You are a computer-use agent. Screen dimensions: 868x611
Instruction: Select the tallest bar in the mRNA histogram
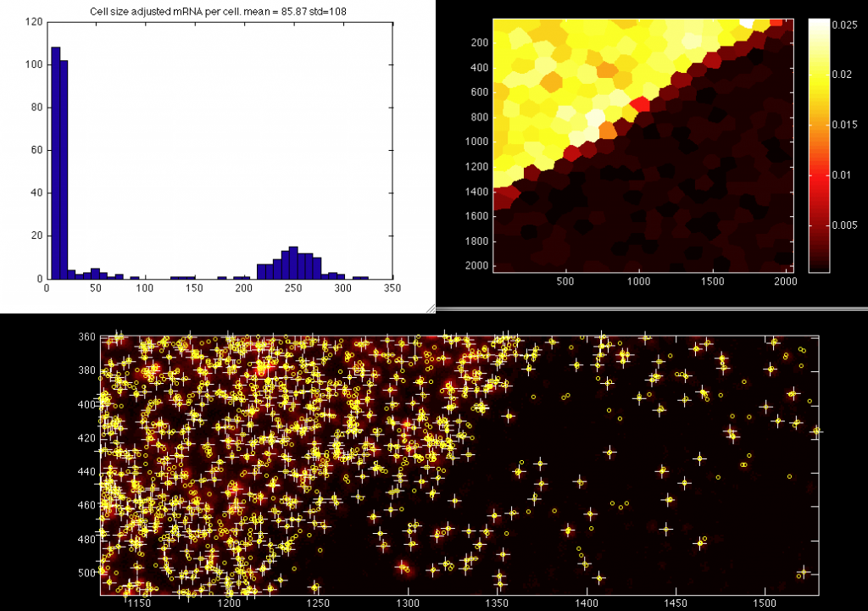(x=55, y=164)
